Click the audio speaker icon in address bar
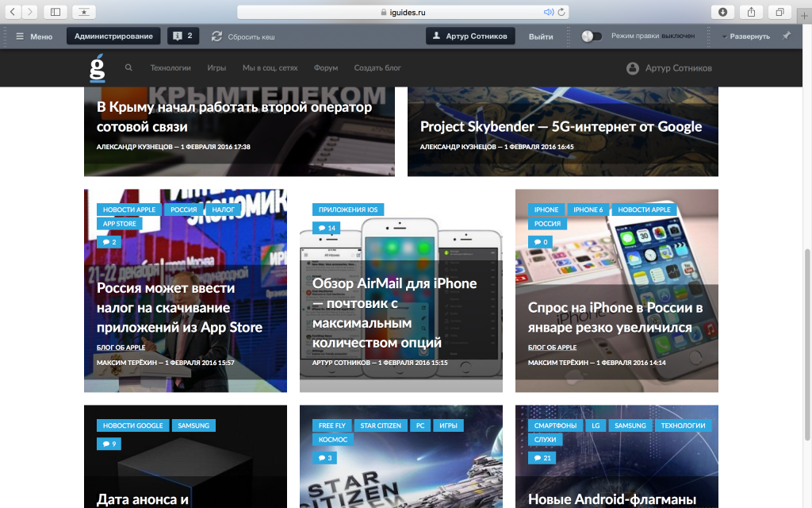The height and width of the screenshot is (508, 812). (548, 12)
